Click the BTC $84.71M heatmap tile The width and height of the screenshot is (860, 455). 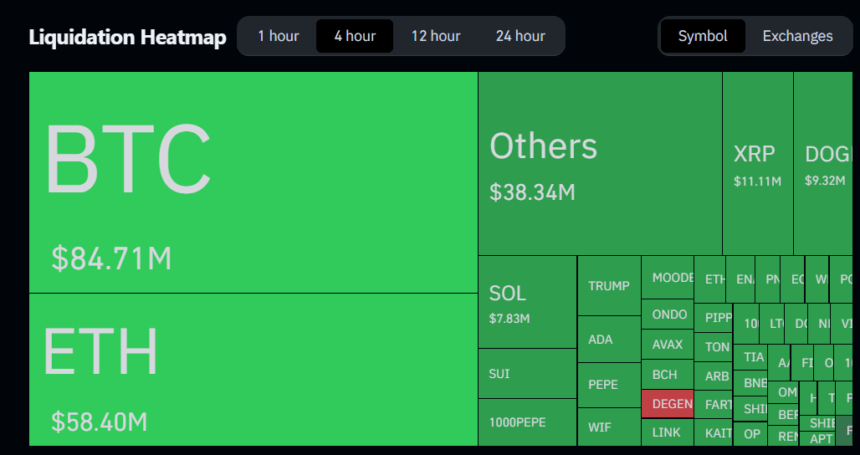[253, 182]
